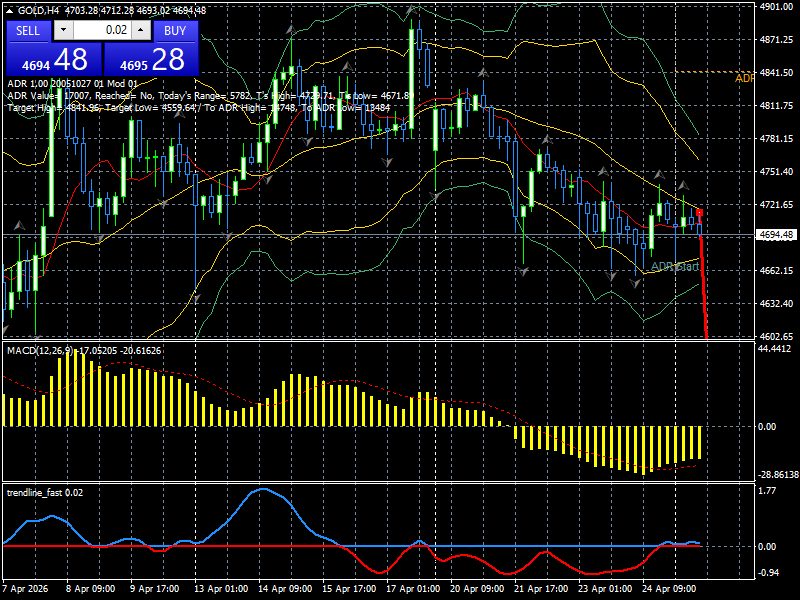The image size is (800, 600).
Task: Collapse the one-click trading panel triangle
Action: click(x=10, y=10)
